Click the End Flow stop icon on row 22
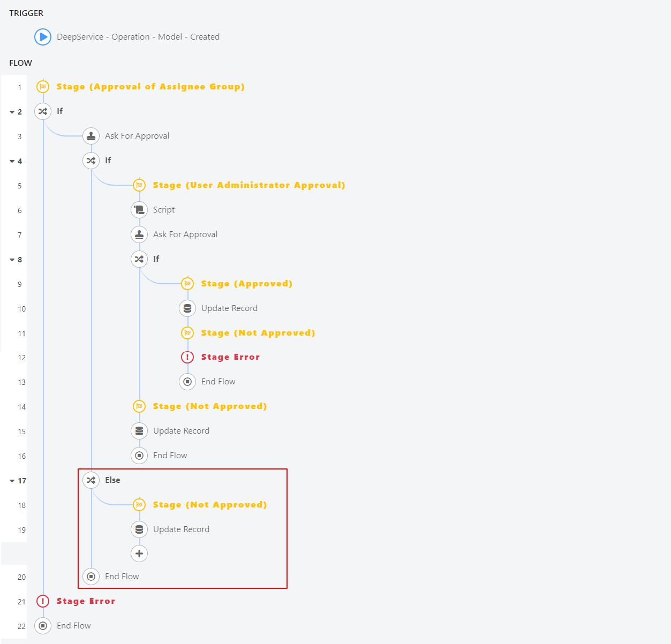 point(43,626)
